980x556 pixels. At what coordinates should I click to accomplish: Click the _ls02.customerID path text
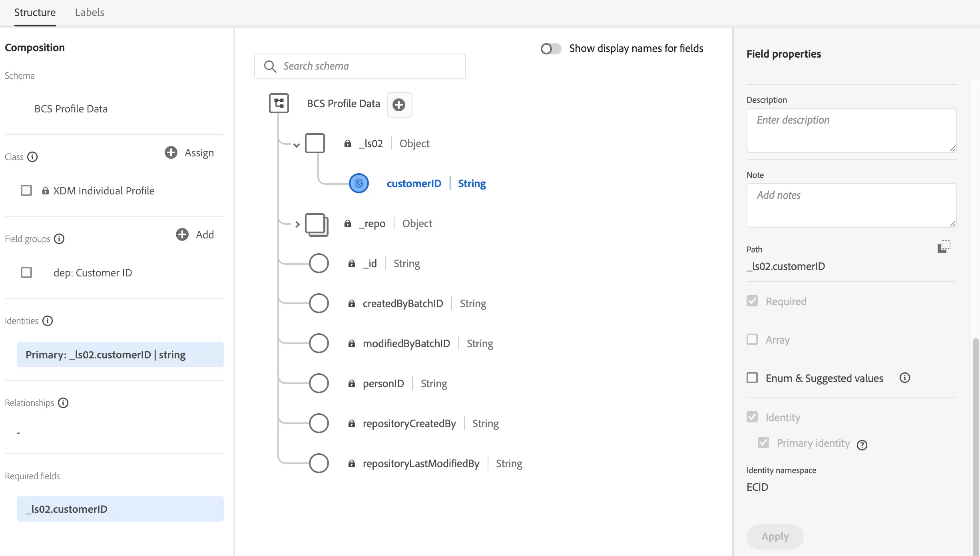coord(786,266)
